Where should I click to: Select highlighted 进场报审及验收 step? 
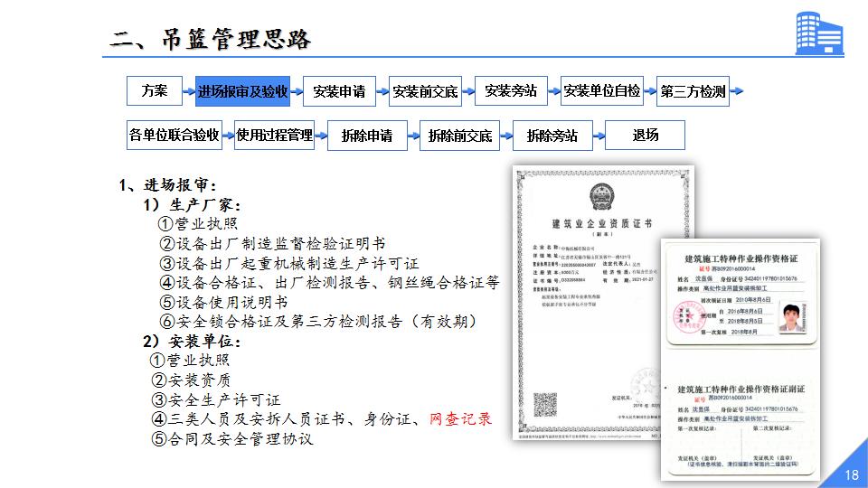[242, 91]
